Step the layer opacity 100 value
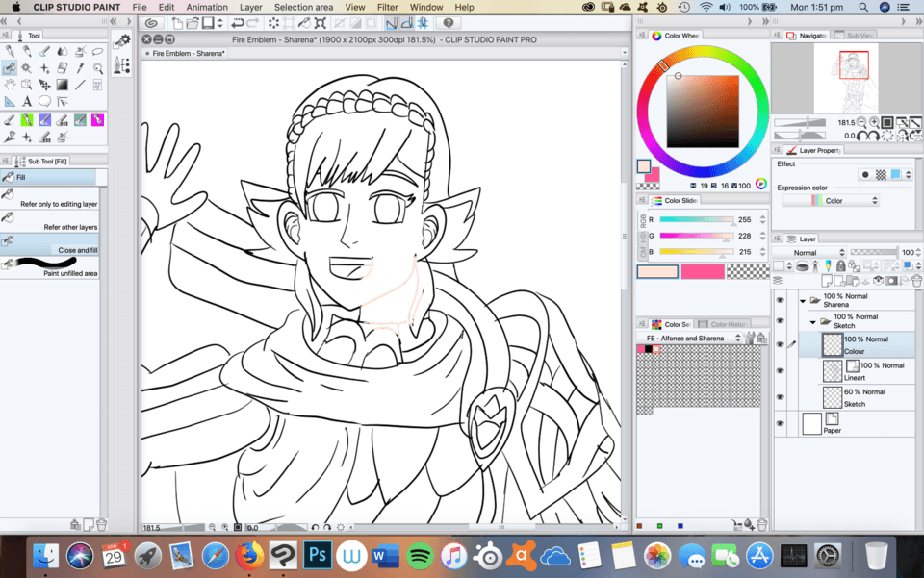 [x=918, y=253]
